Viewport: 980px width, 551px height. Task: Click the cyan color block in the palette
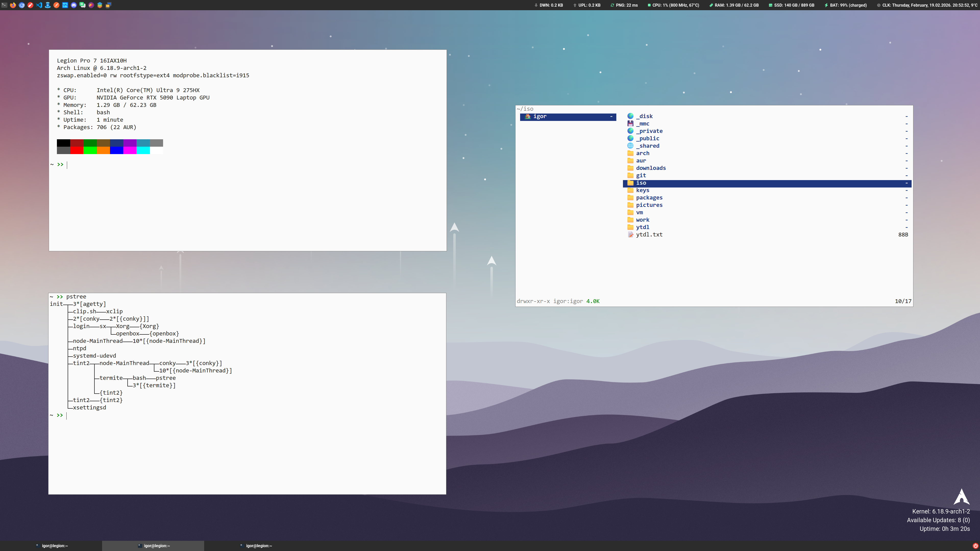(143, 151)
